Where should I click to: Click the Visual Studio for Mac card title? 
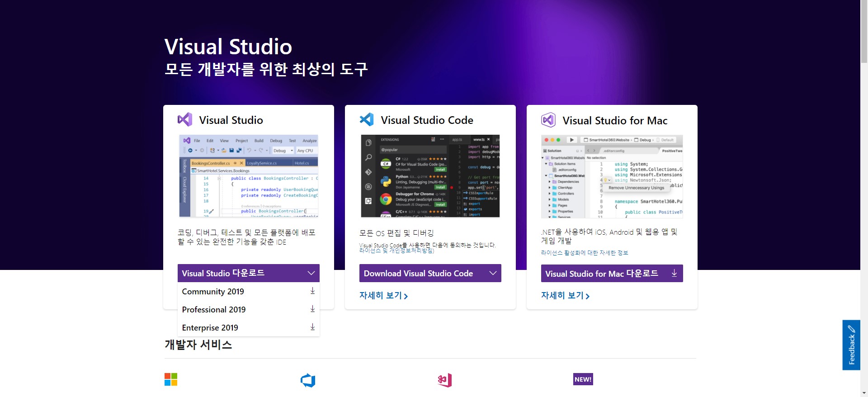point(615,120)
